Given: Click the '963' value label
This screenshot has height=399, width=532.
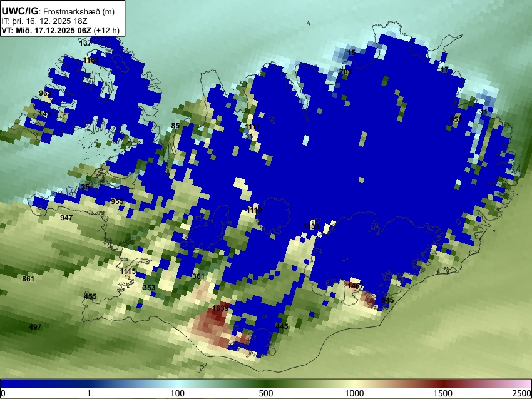Looking at the screenshot, I should tap(45, 93).
